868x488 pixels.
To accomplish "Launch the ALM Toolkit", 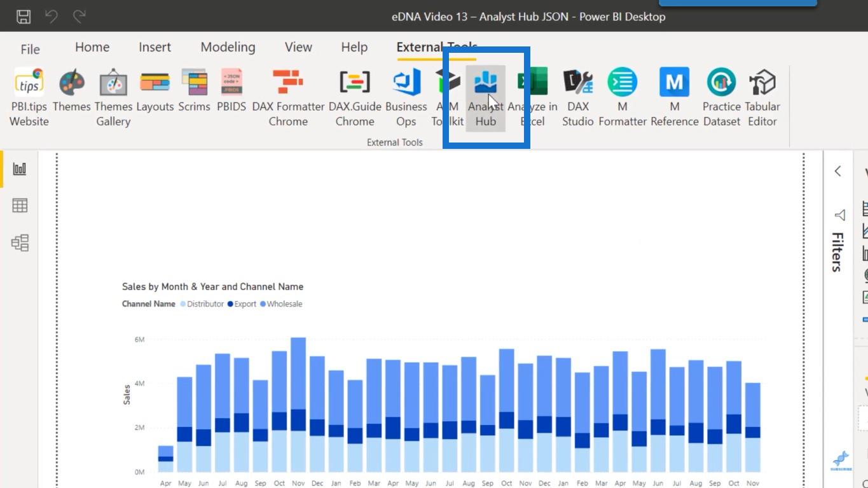I will pyautogui.click(x=447, y=97).
